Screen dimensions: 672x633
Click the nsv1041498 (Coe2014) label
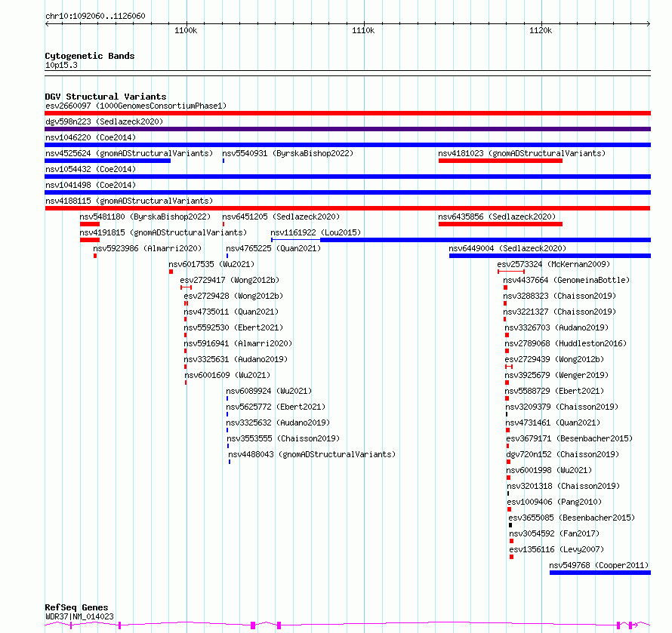tap(91, 185)
